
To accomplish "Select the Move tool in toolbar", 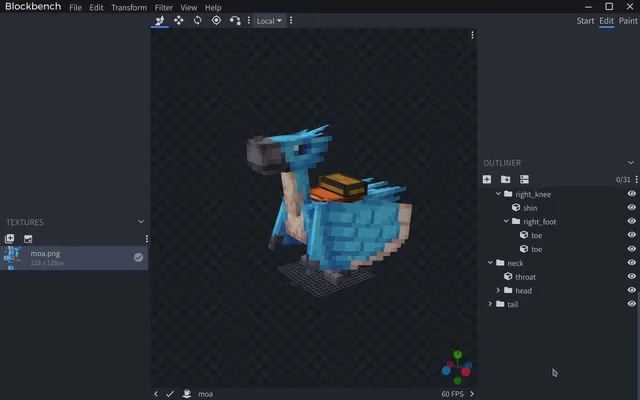I will 178,20.
